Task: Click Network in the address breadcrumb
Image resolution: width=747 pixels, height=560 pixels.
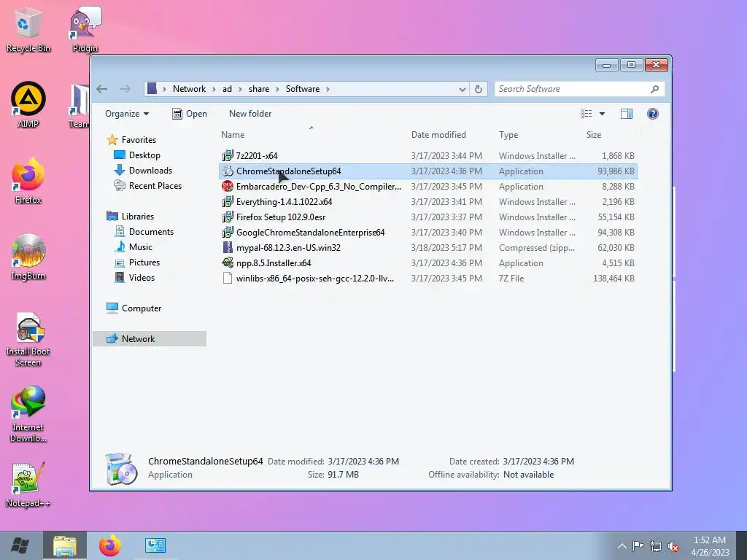Action: (189, 89)
